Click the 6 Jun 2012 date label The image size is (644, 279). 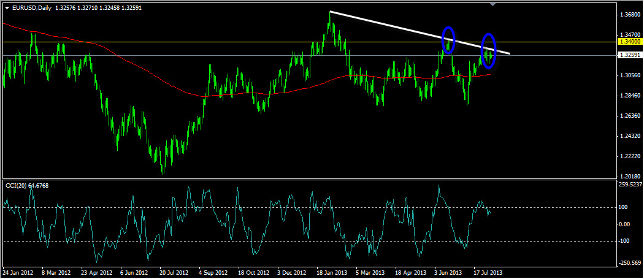pos(134,272)
